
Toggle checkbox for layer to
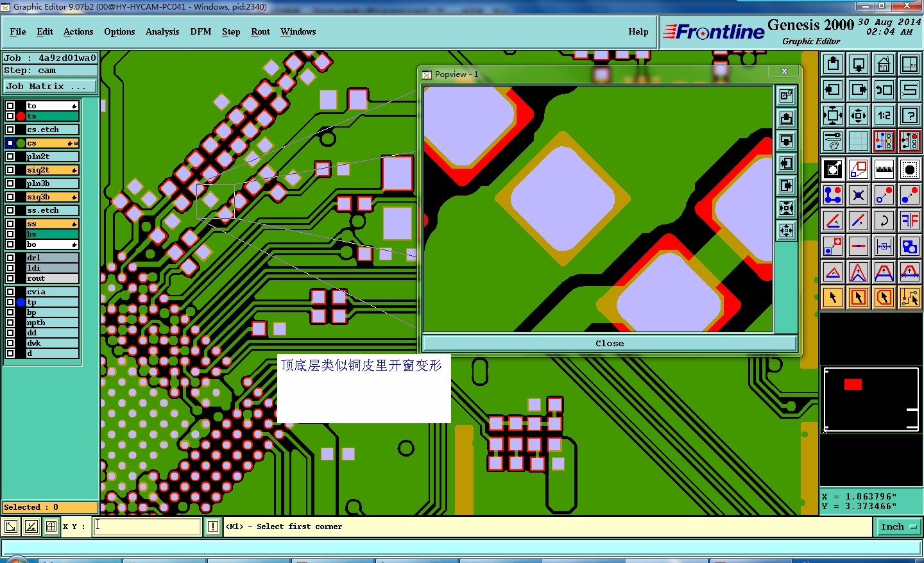click(x=10, y=106)
